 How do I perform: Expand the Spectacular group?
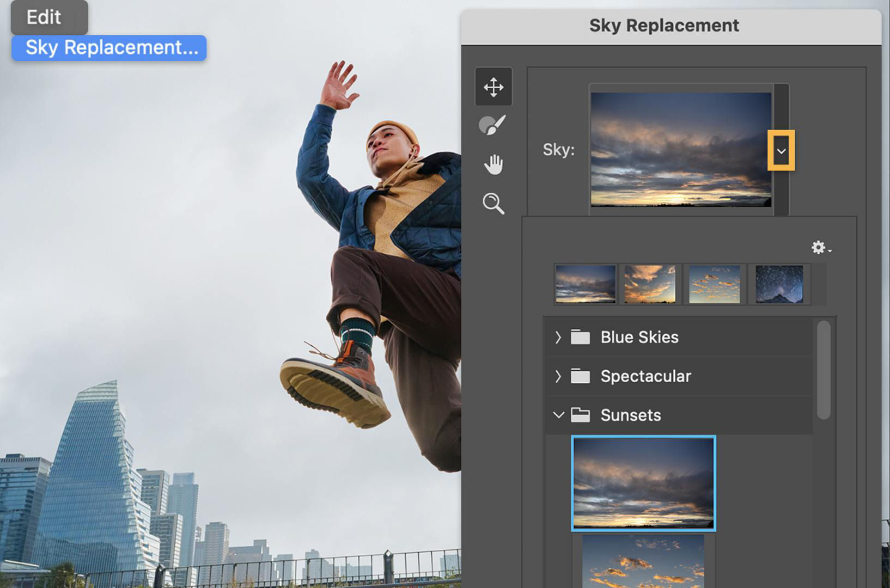(558, 376)
